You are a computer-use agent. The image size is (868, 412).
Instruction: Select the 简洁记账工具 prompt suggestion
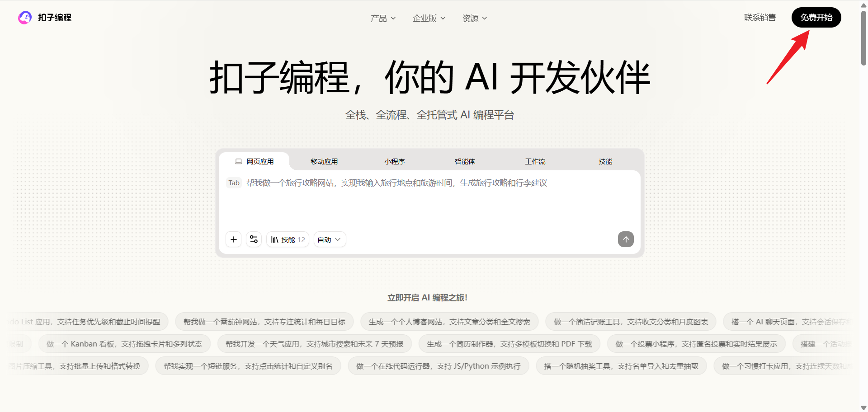tap(631, 322)
